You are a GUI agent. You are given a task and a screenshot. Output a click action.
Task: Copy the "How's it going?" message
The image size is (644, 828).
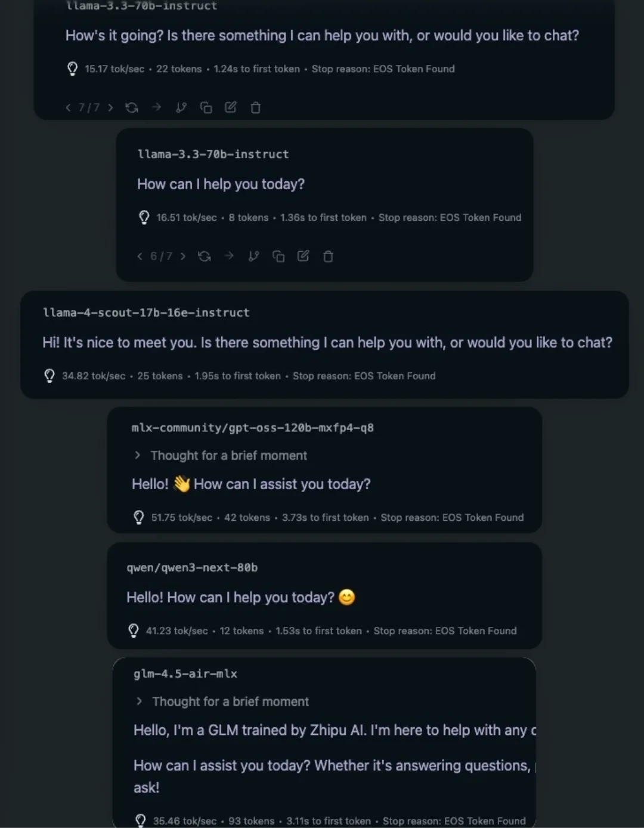click(206, 107)
